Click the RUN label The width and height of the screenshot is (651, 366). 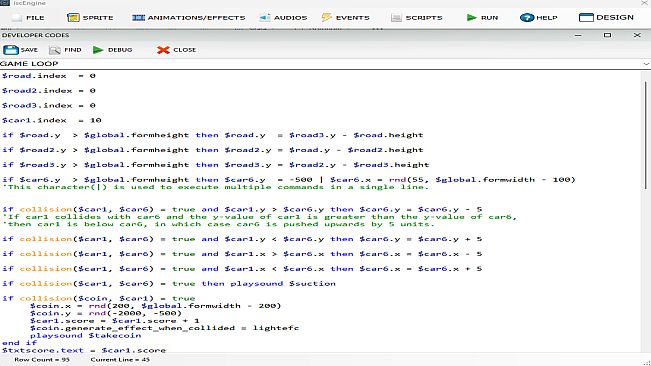(x=489, y=18)
